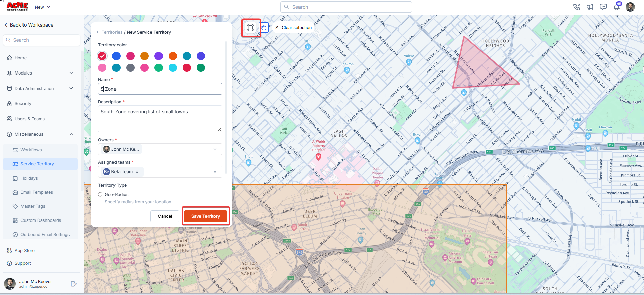
Task: Select the checked red color swatch
Action: click(x=102, y=56)
